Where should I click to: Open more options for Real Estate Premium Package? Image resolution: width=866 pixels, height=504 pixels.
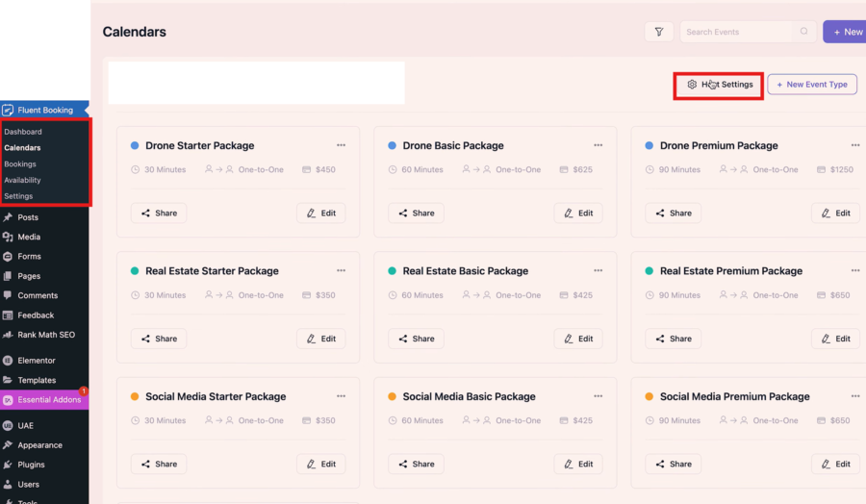coord(855,270)
